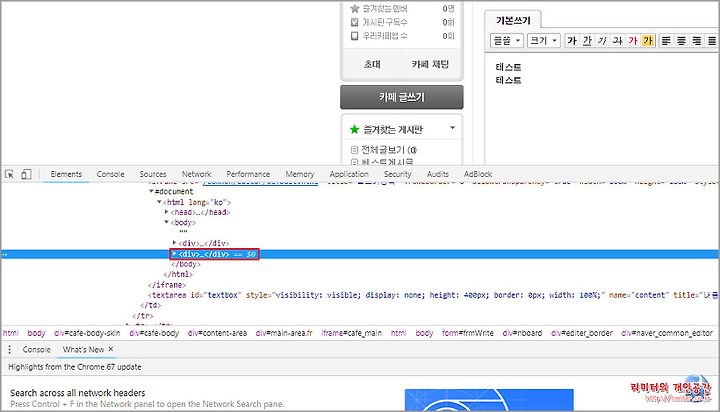Image resolution: width=720 pixels, height=412 pixels.
Task: Click the 우리카페앱 수 row
Action: (402, 36)
